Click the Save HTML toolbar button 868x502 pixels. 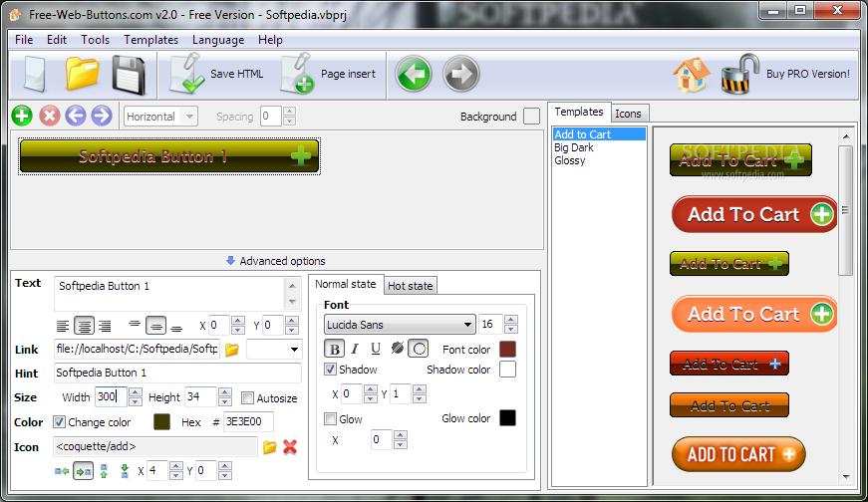pos(217,74)
